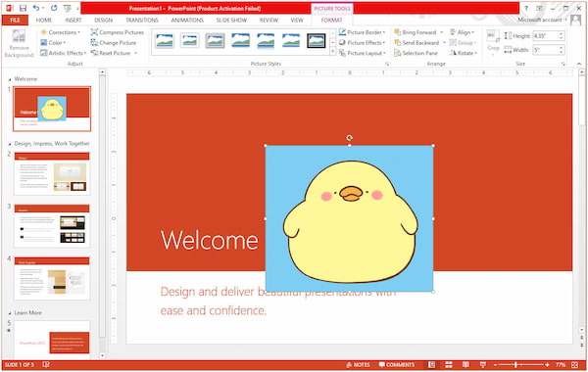
Task: Click the Remove Background button
Action: (19, 44)
